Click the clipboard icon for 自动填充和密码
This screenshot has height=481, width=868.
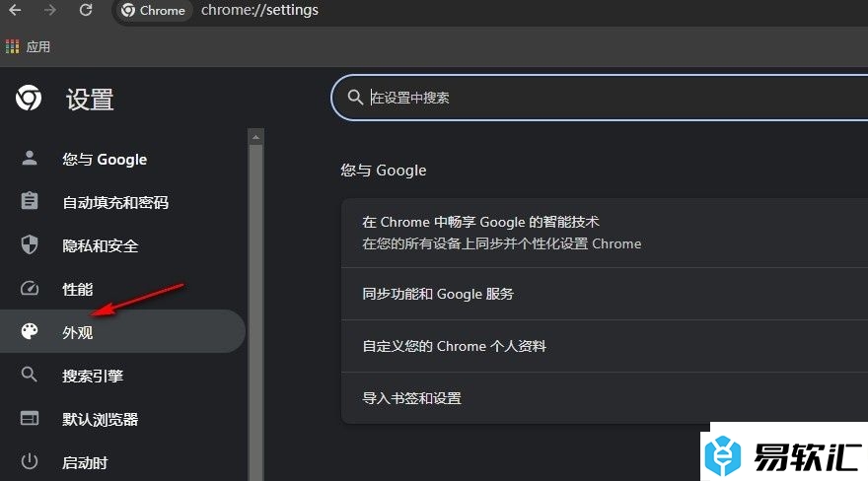pyautogui.click(x=30, y=201)
